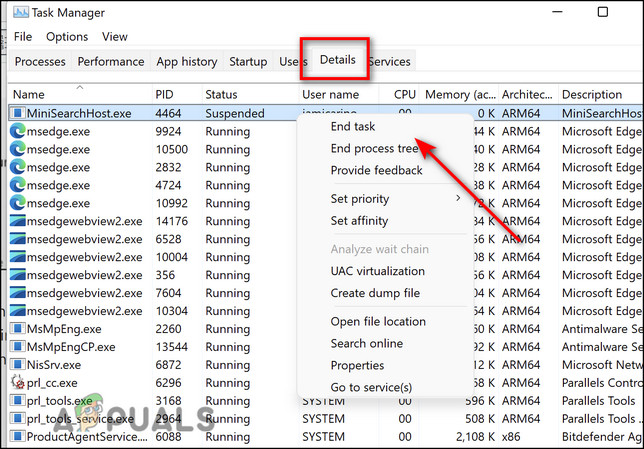Sort by User name column header
The width and height of the screenshot is (644, 449).
[x=338, y=94]
